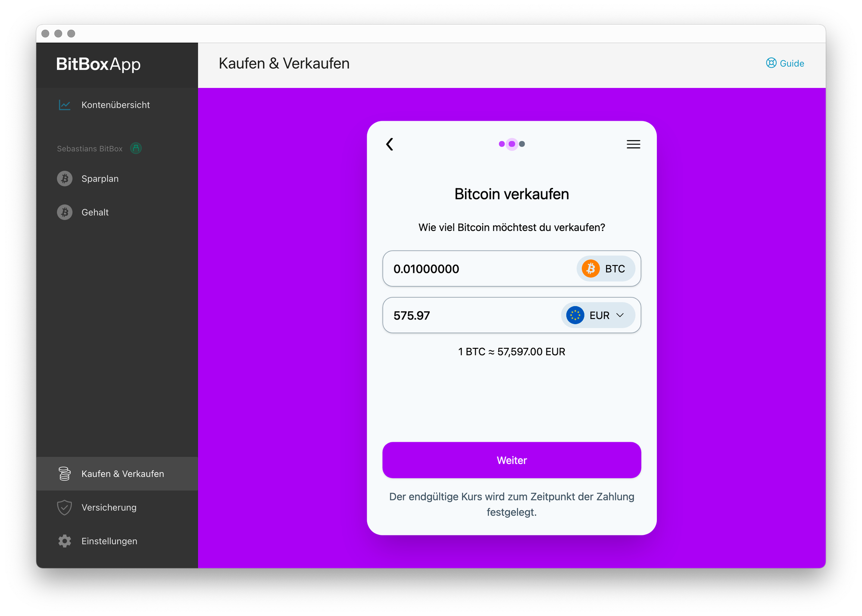Click the 'Kaufen & Verkaufen' page title
862x616 pixels.
(x=284, y=63)
